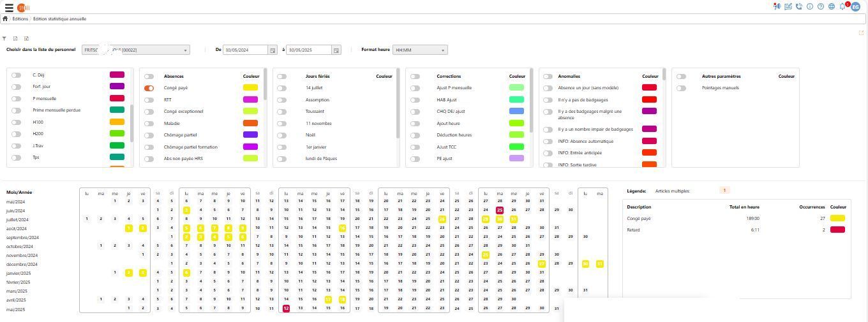Toggle Pointages manuels on
The height and width of the screenshot is (322, 868).
(682, 88)
